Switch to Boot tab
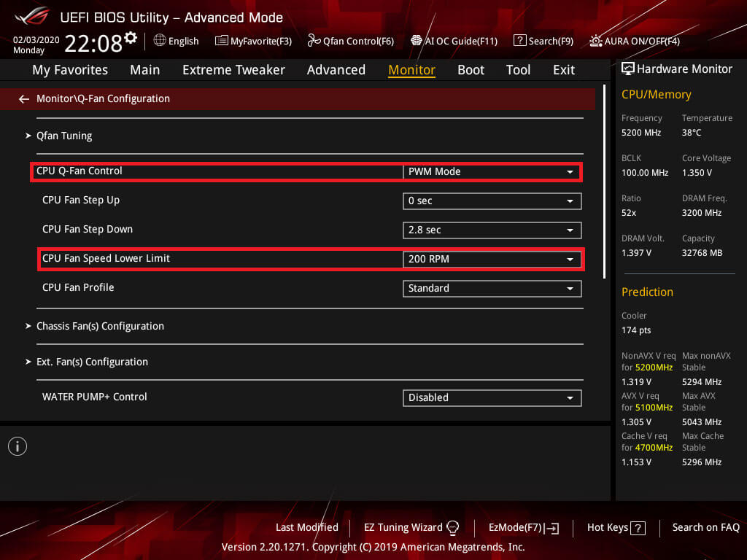747x560 pixels. 471,70
